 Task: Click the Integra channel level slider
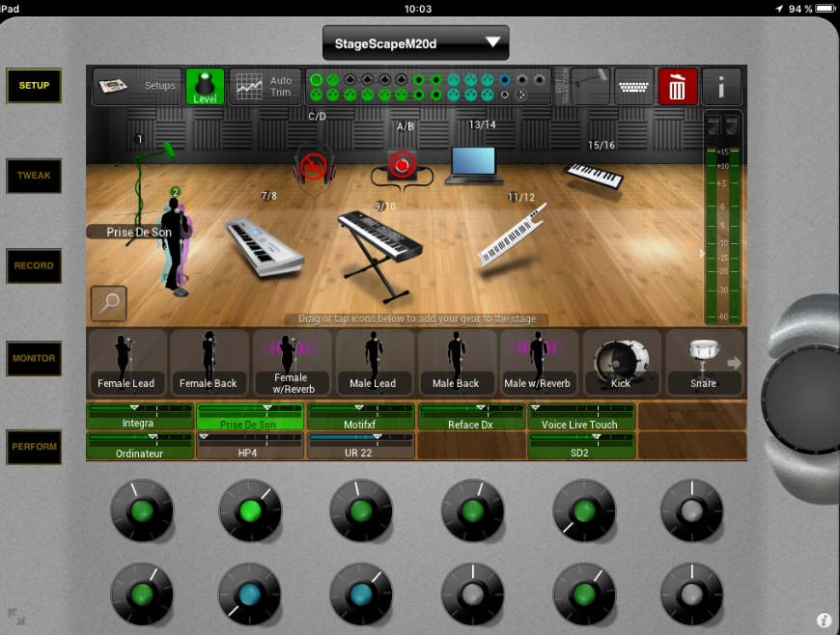coord(138,408)
